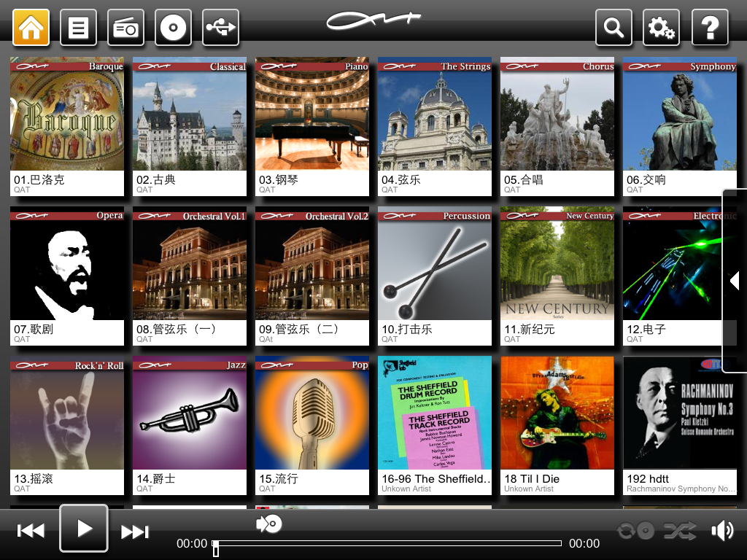
Task: Toggle repeat mode
Action: coord(636,531)
